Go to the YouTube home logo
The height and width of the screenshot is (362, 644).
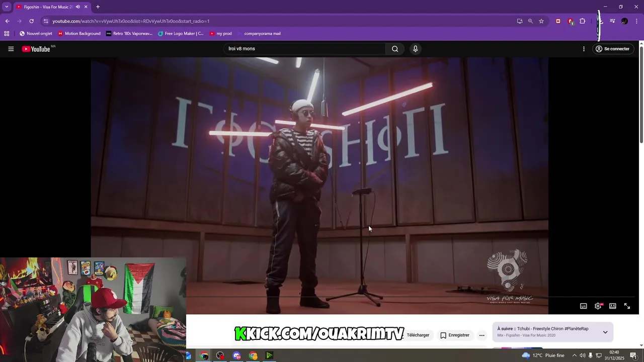[36, 49]
